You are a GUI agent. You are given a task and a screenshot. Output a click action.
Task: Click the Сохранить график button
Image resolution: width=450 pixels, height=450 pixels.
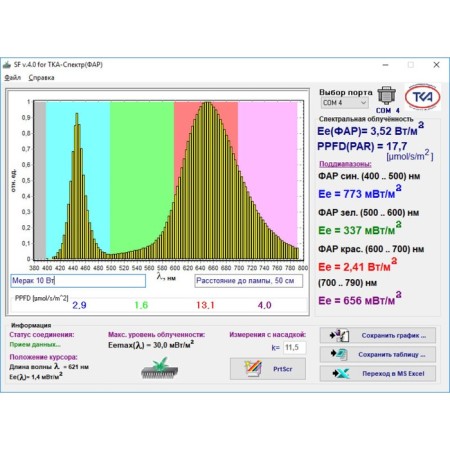click(x=378, y=335)
